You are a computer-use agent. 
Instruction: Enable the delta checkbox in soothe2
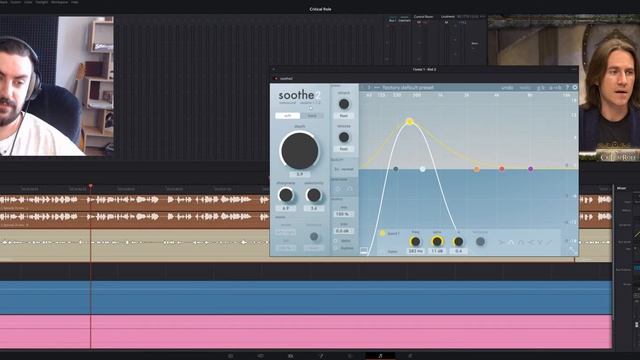click(336, 241)
